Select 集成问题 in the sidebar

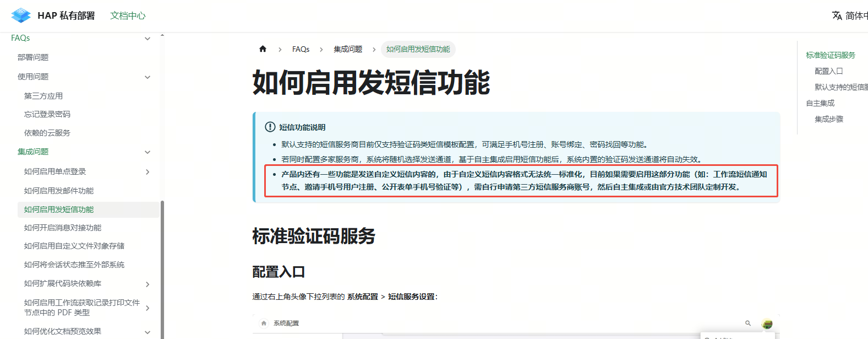(33, 152)
